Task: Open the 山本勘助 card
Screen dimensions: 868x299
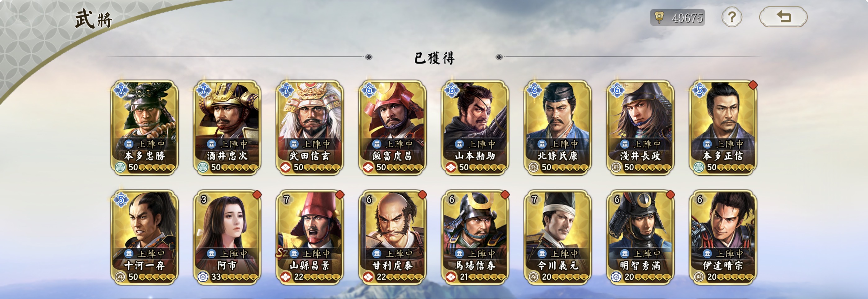Action: [x=475, y=127]
